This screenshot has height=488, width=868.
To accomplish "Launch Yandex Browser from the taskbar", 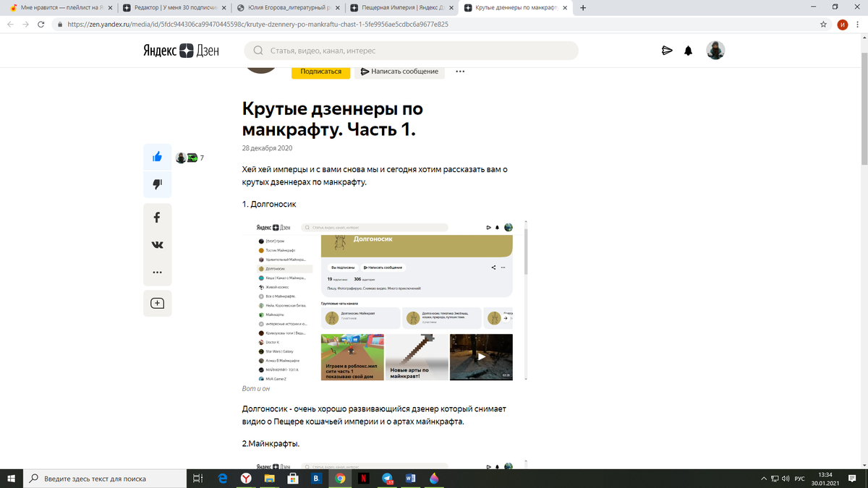I will [x=246, y=478].
